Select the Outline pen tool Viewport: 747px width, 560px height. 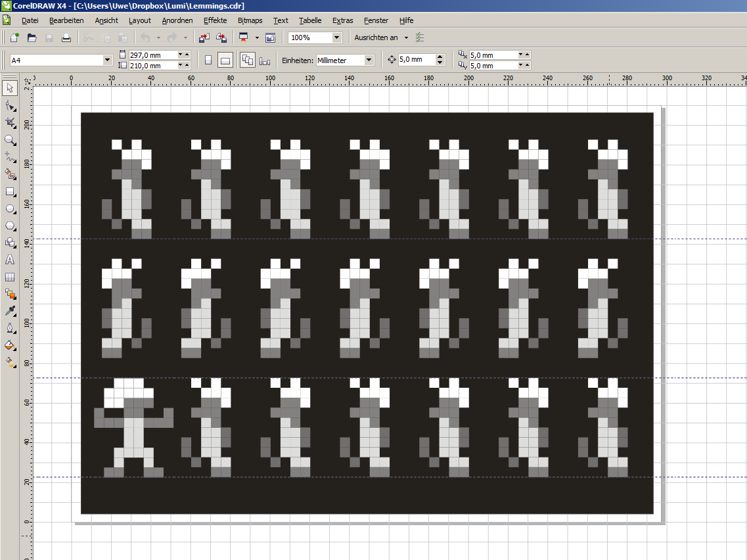(x=10, y=329)
